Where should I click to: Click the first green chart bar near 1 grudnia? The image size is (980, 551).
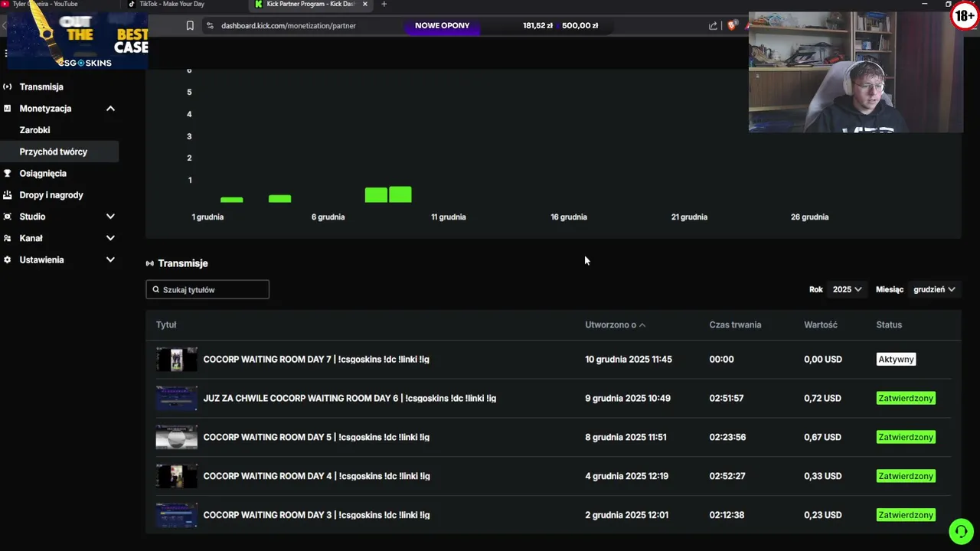coord(231,200)
